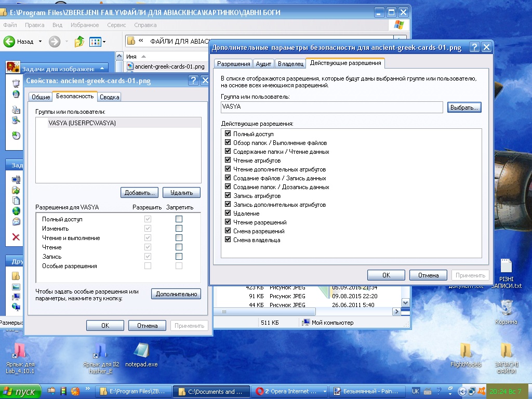Image resolution: width=532 pixels, height=399 pixels.
Task: Open Back button history dropdown arrow
Action: [40, 42]
